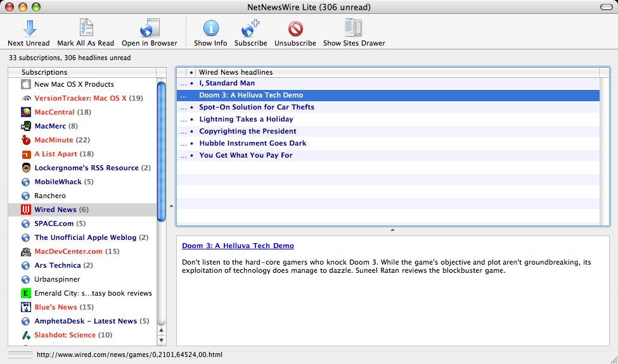
Task: Click the Show Info toolbar icon
Action: [x=210, y=28]
